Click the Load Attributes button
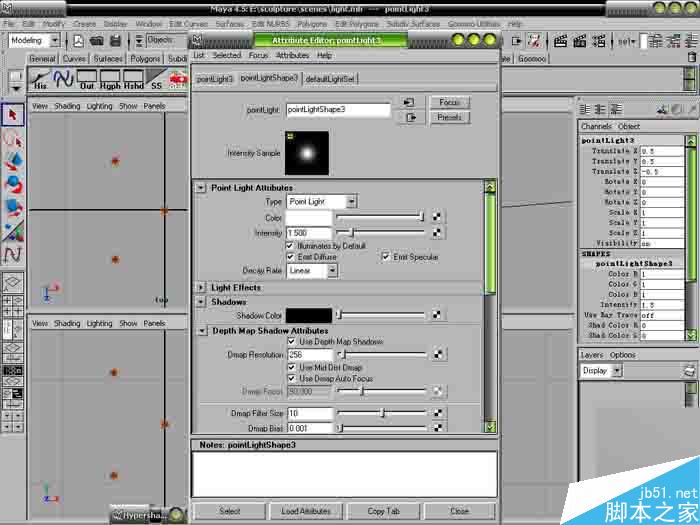This screenshot has width=700, height=525. click(306, 511)
